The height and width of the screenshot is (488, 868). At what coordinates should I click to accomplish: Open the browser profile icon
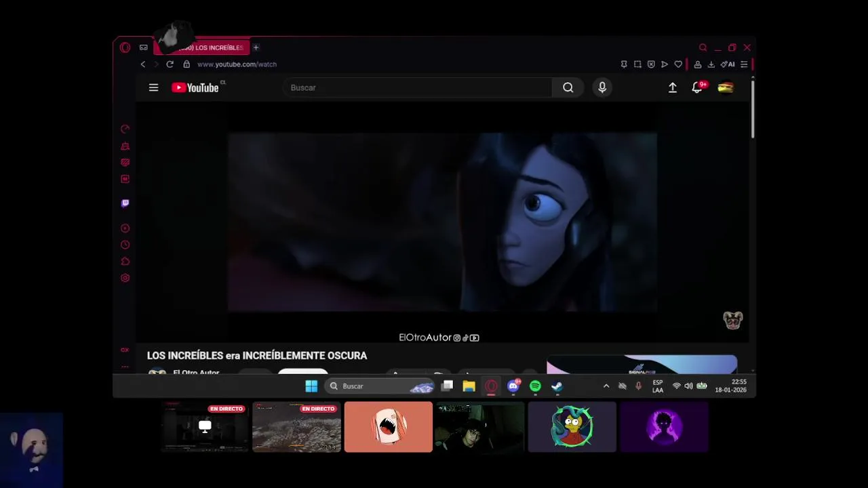[x=697, y=64]
